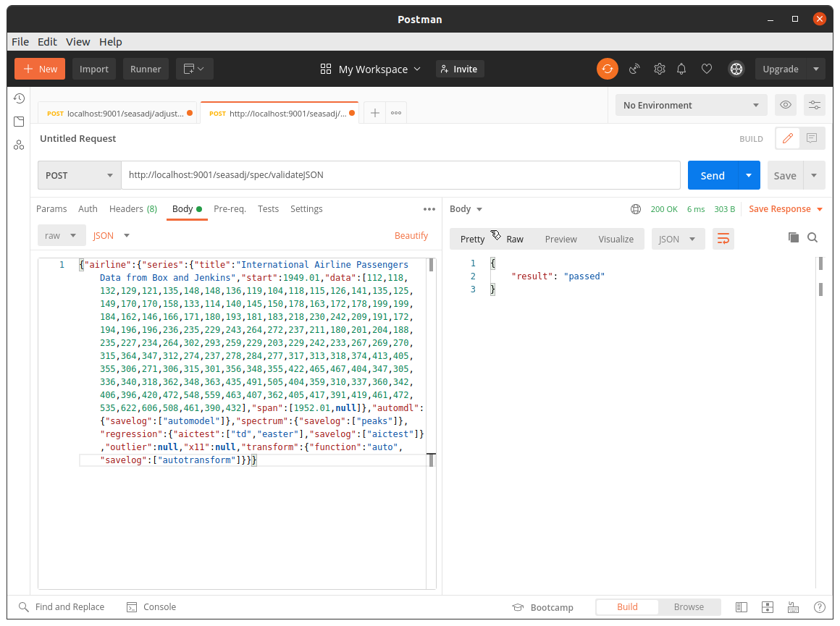Open the Collections sidebar icon
Viewport: 840px width, 626px height.
coord(19,122)
